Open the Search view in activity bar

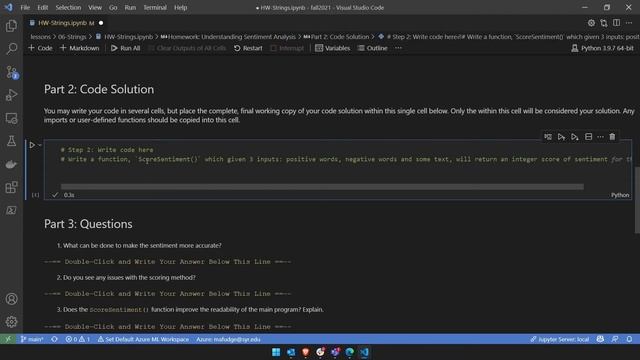(11, 49)
